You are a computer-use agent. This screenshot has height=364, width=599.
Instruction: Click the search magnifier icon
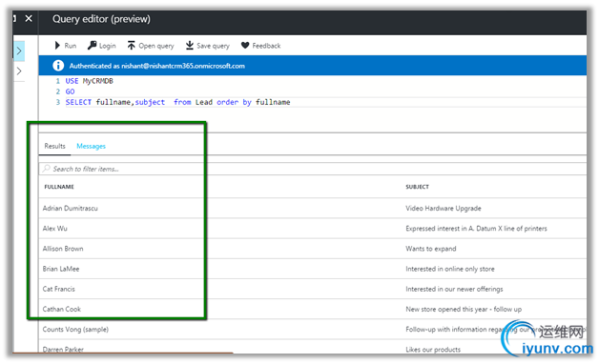coord(46,169)
